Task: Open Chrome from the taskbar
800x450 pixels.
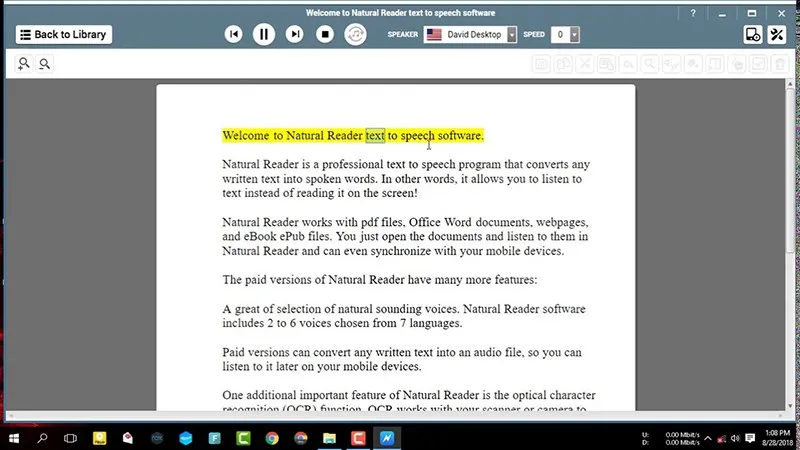Action: [272, 437]
